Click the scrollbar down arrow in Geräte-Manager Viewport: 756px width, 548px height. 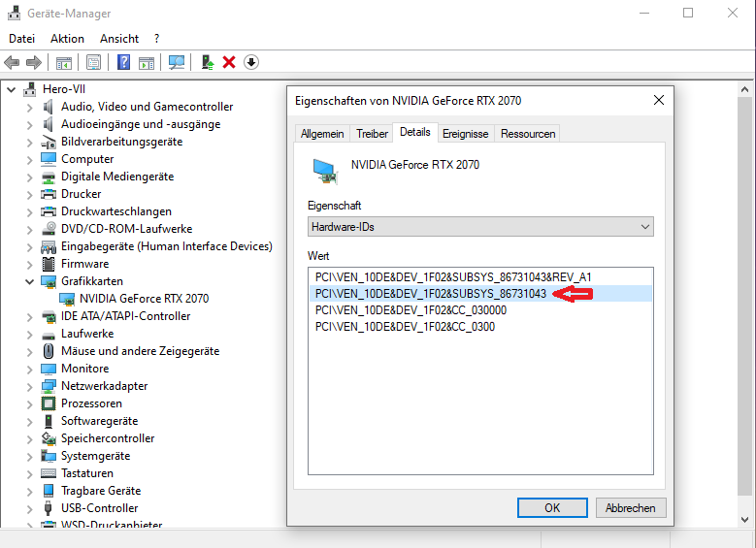744,520
